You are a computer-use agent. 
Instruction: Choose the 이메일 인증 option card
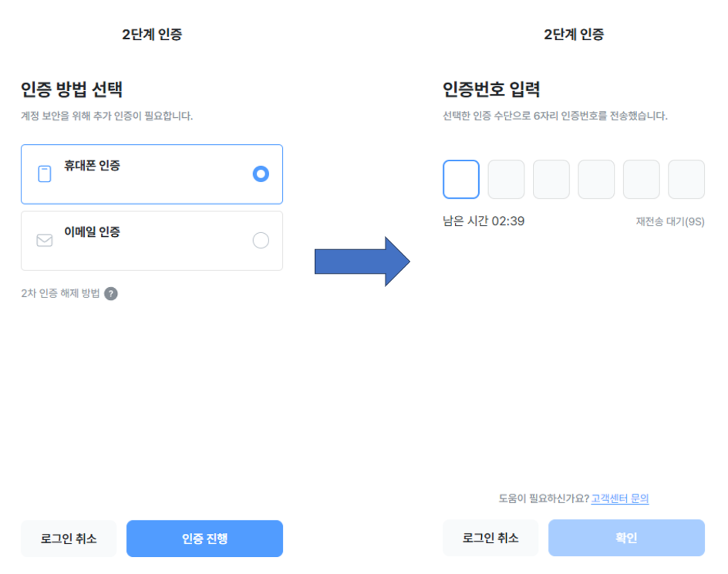coord(151,240)
